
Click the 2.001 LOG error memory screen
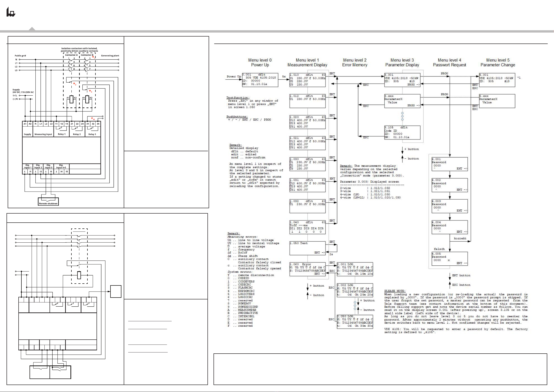(355, 269)
